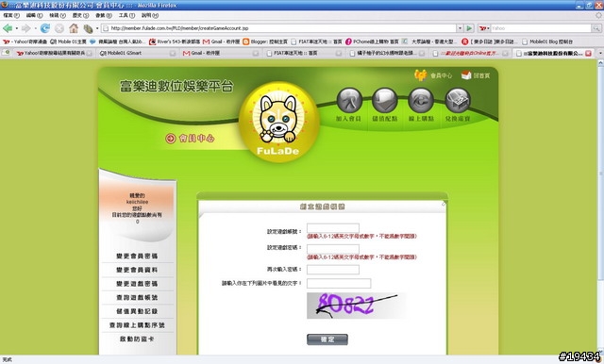This screenshot has width=604, height=364.
Task: Click the 兌換商資 round icon
Action: tap(458, 101)
